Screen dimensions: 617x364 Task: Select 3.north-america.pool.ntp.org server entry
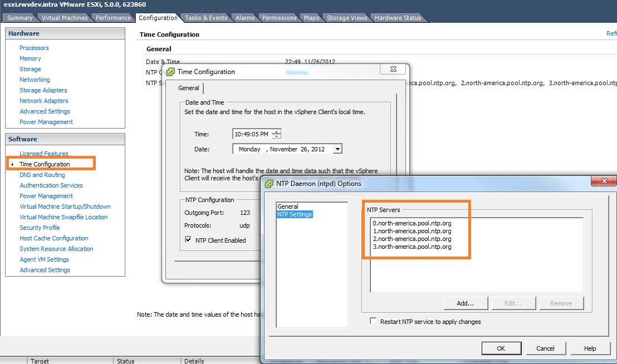point(412,247)
